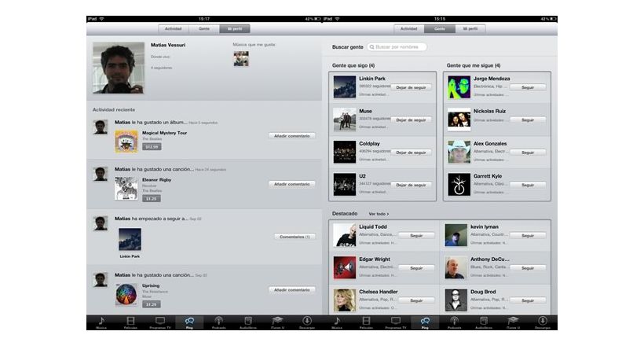
Task: Follow Anthony DeCu...
Action: 528,268
